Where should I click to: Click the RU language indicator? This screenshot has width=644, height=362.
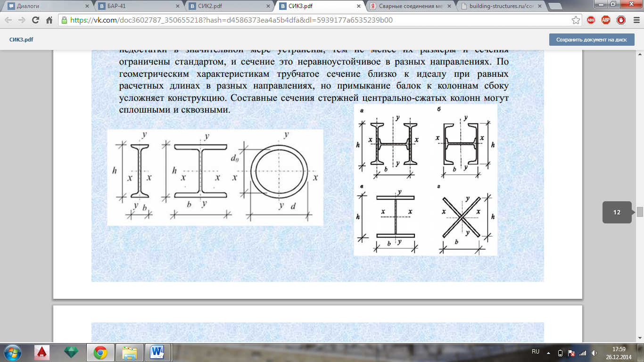(536, 352)
